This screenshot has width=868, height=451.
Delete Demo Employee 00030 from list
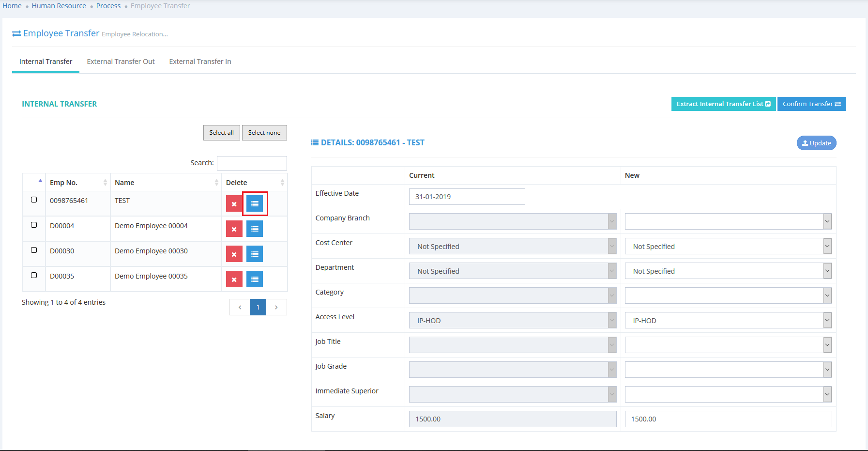[234, 254]
